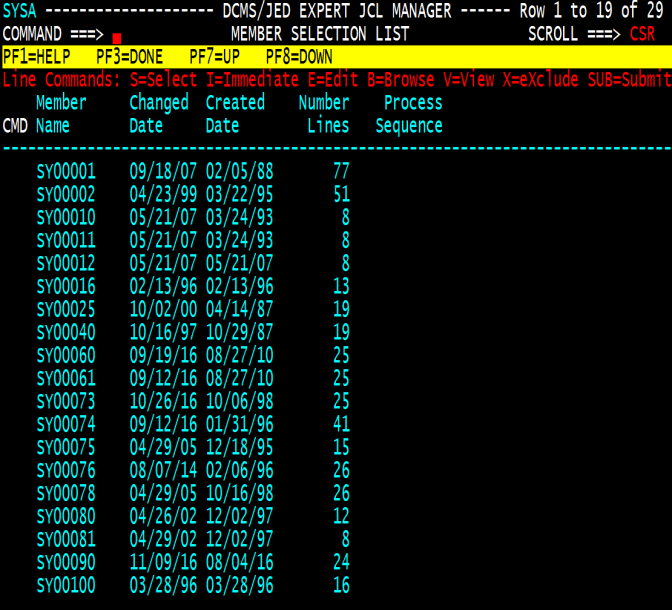Click changed date 04/26/02
Screen dimensions: 672x610
point(163,517)
